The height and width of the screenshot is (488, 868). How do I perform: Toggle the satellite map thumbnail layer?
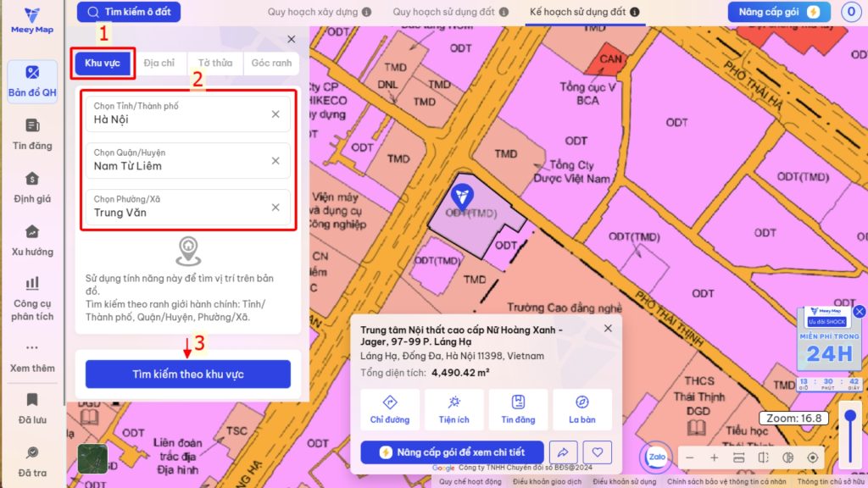pos(93,458)
